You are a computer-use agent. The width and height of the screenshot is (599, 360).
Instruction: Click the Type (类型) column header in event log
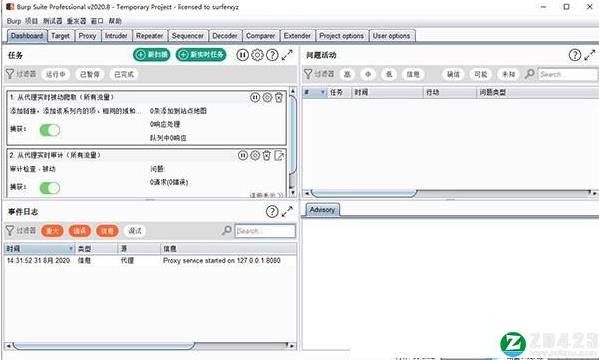tap(97, 249)
